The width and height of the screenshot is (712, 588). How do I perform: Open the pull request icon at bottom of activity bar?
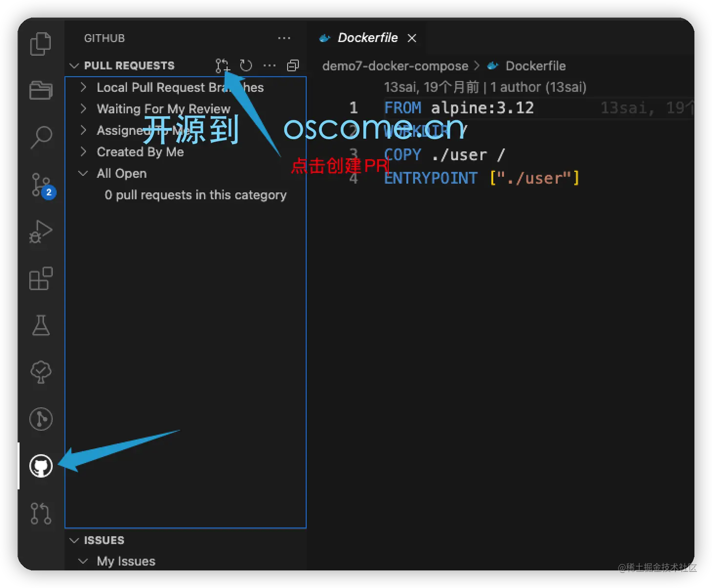(41, 513)
